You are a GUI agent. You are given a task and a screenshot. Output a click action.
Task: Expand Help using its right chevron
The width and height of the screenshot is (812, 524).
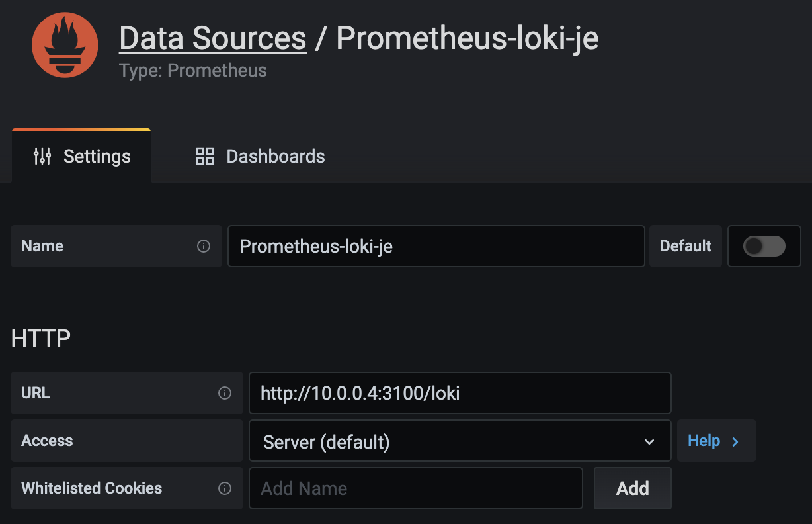coord(735,441)
